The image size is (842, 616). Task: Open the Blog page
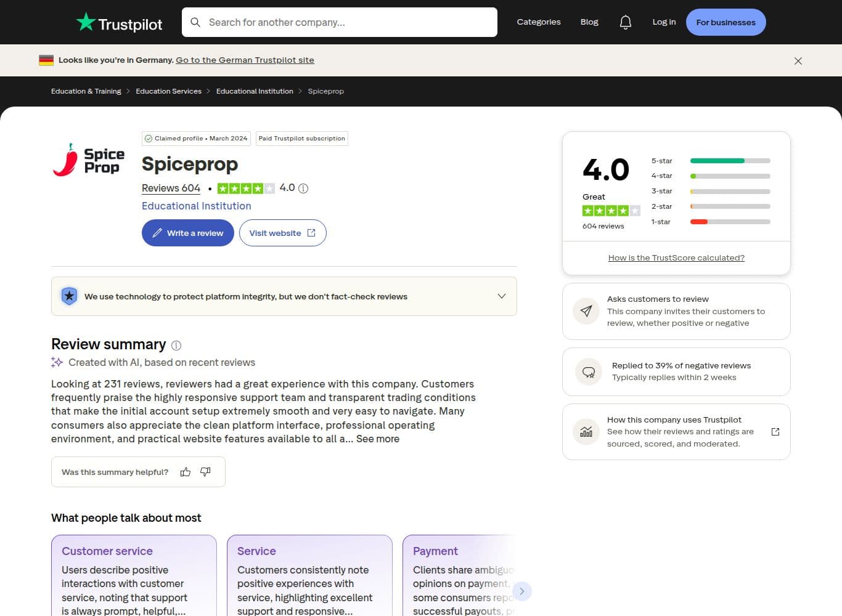[589, 22]
